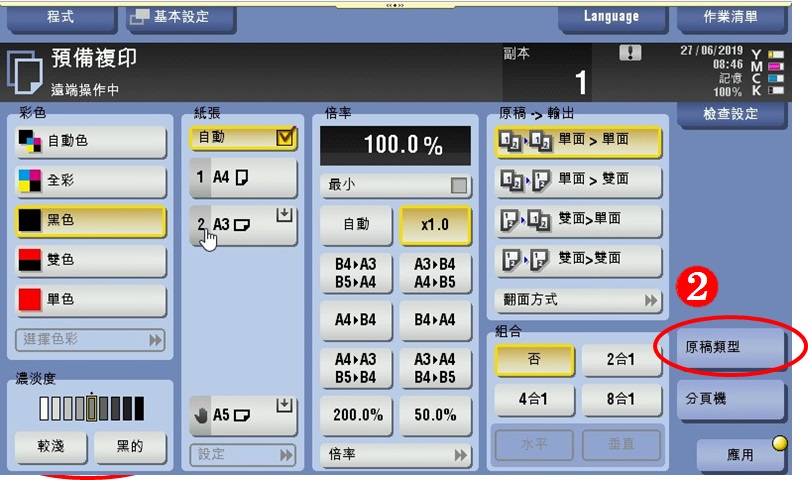
Task: Click the yellow Y toner indicator
Action: point(776,54)
